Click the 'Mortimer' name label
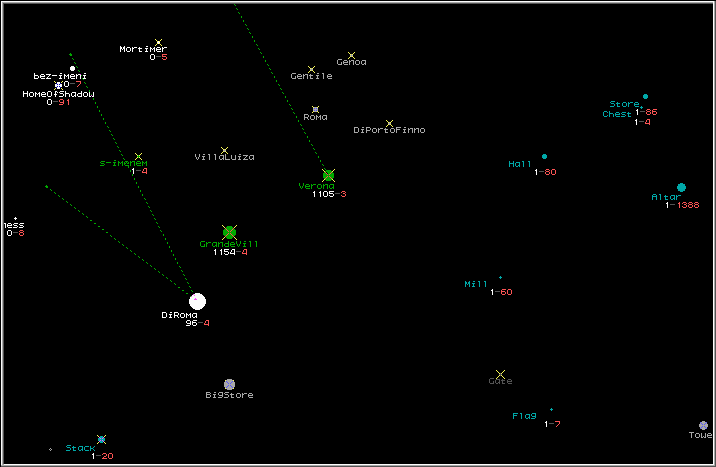The height and width of the screenshot is (467, 716). click(143, 49)
